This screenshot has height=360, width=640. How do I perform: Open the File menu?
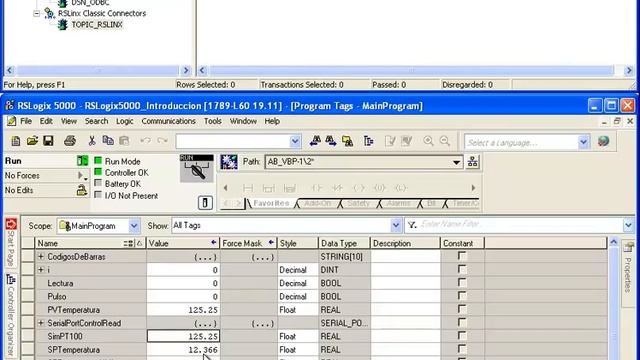coord(26,121)
